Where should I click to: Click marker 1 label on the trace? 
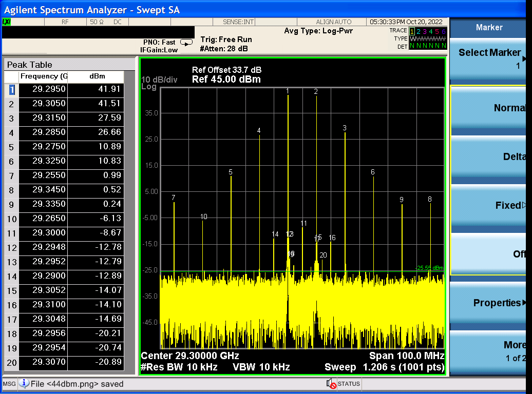288,91
